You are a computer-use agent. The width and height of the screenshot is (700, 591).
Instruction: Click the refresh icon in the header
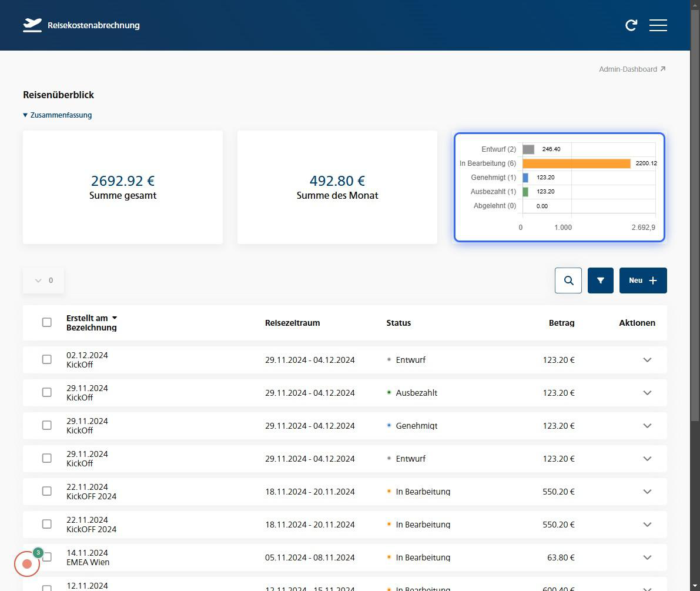coord(631,25)
